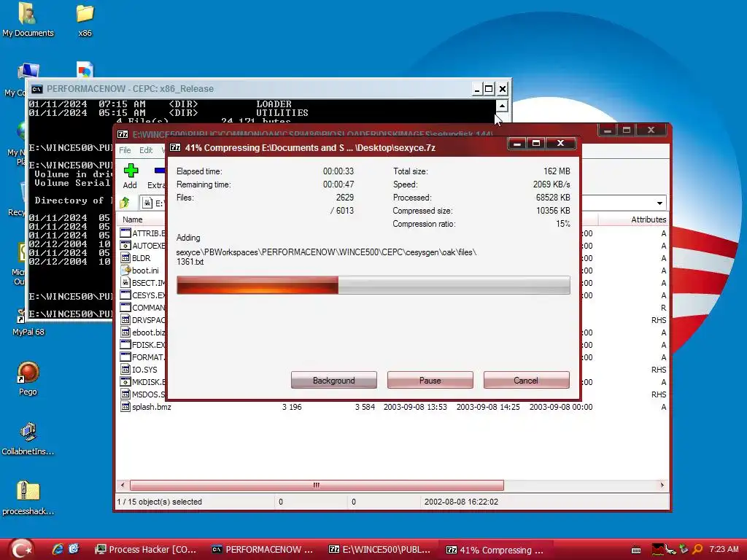Click the splash.bmz size value 3 196

coord(292,407)
